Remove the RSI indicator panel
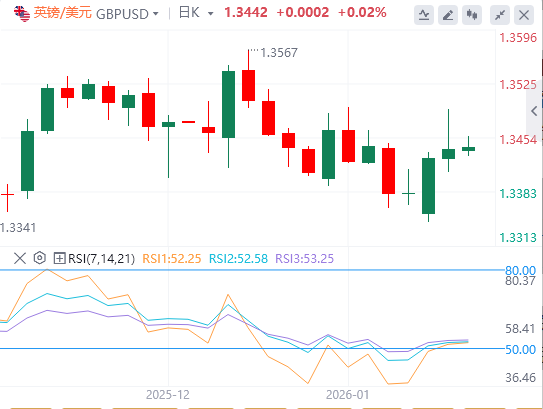The height and width of the screenshot is (409, 543). pos(20,258)
